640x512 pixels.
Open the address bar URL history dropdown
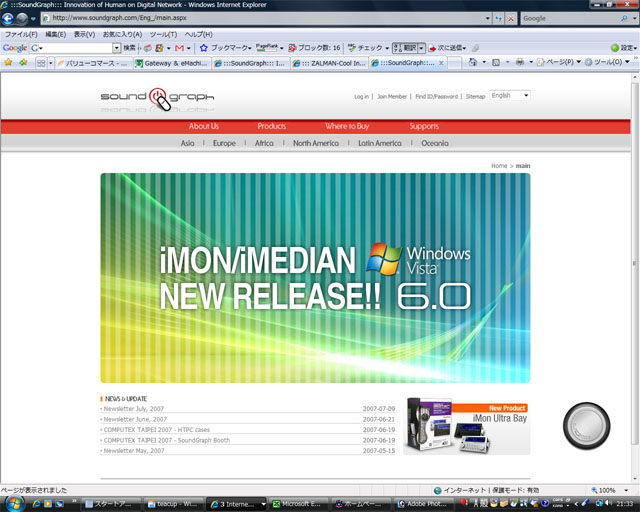pyautogui.click(x=487, y=18)
